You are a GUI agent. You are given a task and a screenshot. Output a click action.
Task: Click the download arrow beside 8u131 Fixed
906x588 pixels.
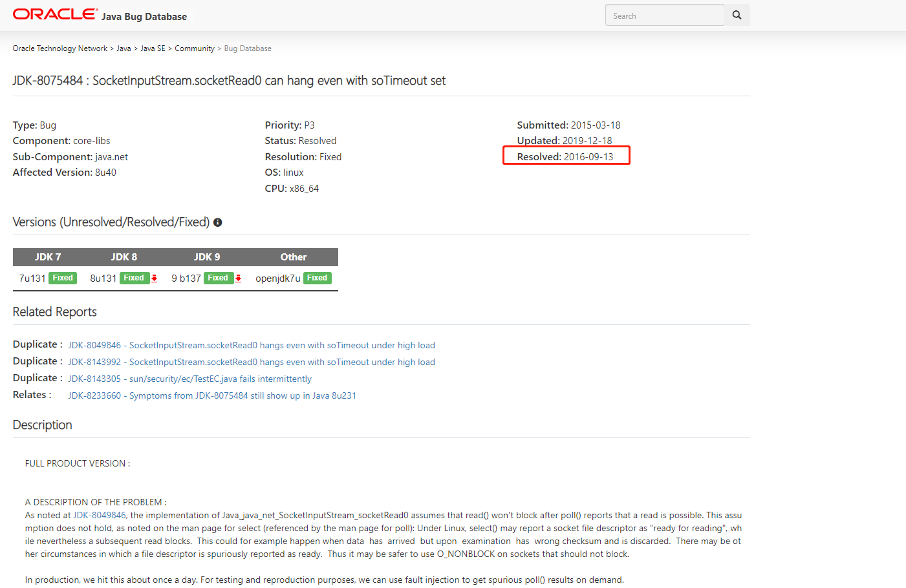pos(155,277)
